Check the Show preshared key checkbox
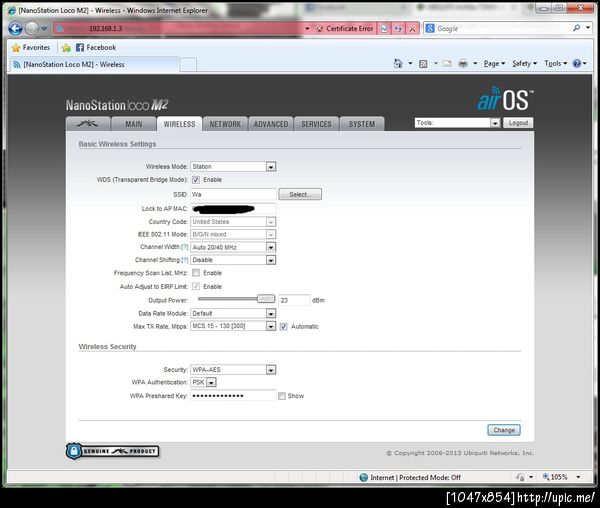Screen dimensions: 600x508 282,396
